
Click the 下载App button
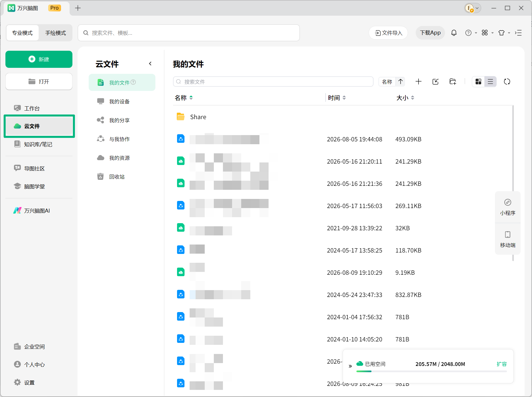pyautogui.click(x=430, y=33)
